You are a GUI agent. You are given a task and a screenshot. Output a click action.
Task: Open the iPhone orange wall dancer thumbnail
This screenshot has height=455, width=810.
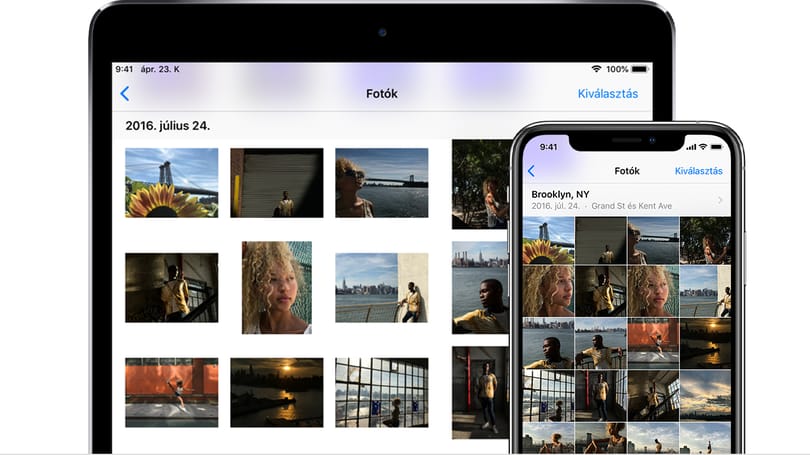coord(653,343)
